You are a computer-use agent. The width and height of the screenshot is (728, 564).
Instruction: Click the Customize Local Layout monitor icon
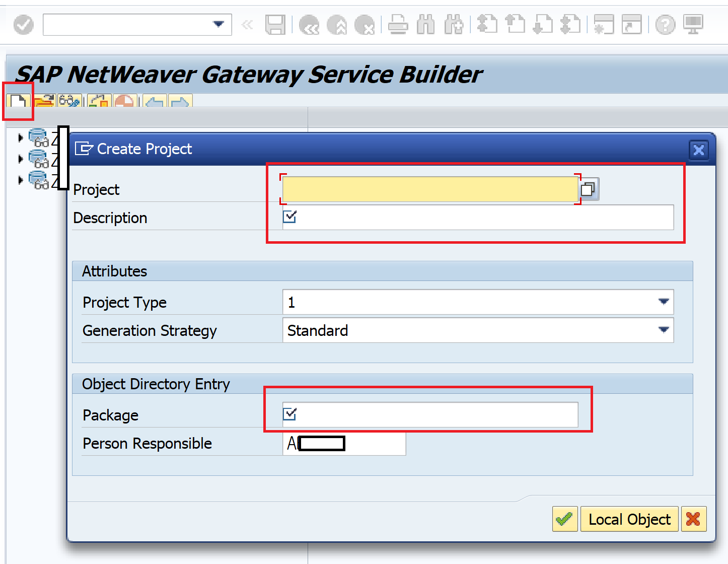(693, 24)
